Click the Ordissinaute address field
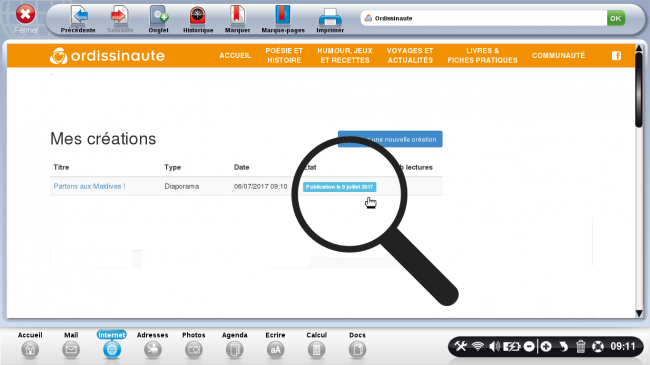Viewport: 650px width, 365px height. click(x=484, y=18)
